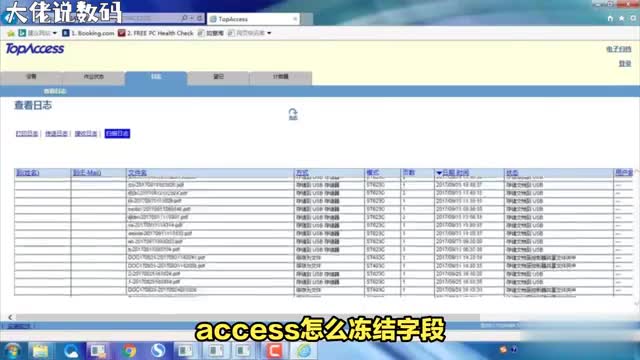Click the address bar search magnifier icon
The width and height of the screenshot is (640, 360).
pos(184,18)
